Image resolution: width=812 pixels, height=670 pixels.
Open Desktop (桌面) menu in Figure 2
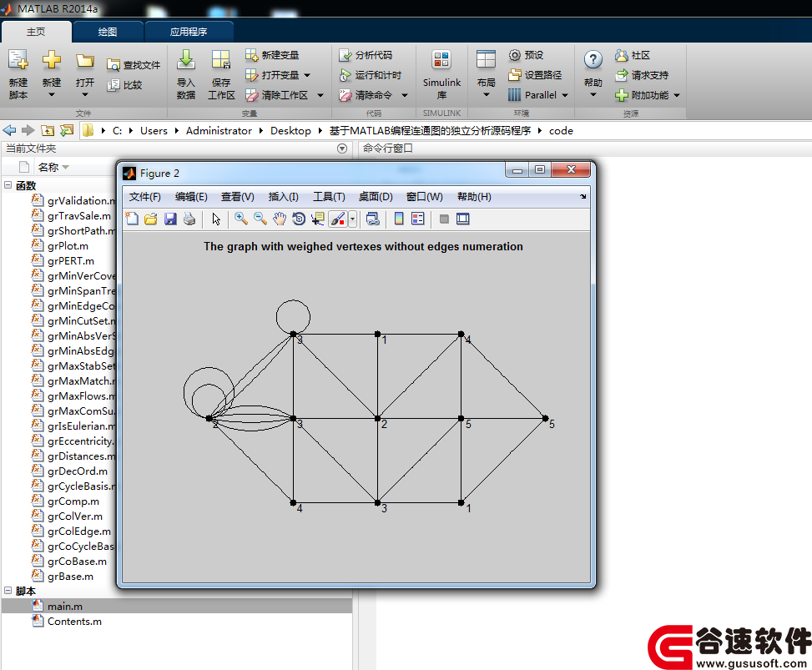coord(376,197)
